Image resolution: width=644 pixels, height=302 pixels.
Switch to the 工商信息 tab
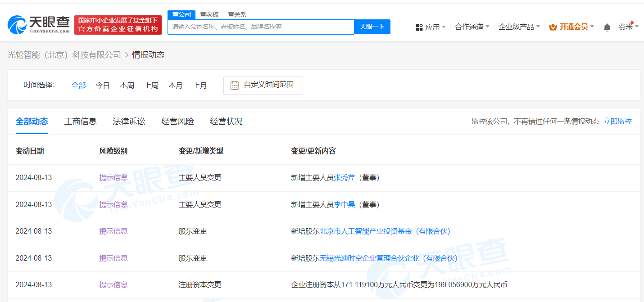click(x=80, y=121)
